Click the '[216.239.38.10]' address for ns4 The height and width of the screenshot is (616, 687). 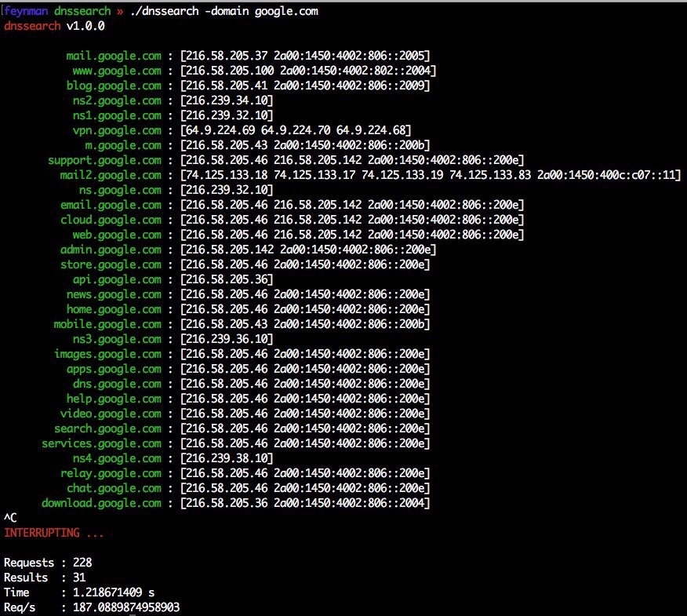pos(227,458)
